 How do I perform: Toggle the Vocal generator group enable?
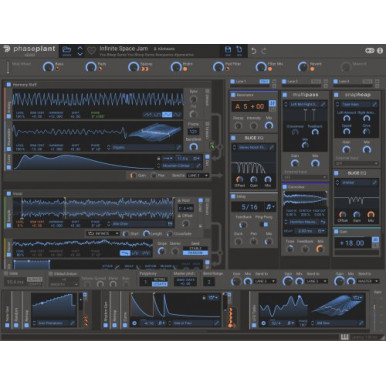9,193
